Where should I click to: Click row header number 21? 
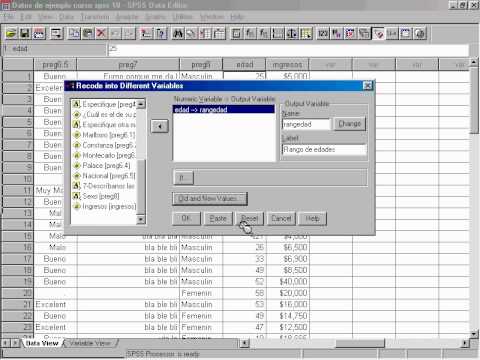click(x=18, y=304)
